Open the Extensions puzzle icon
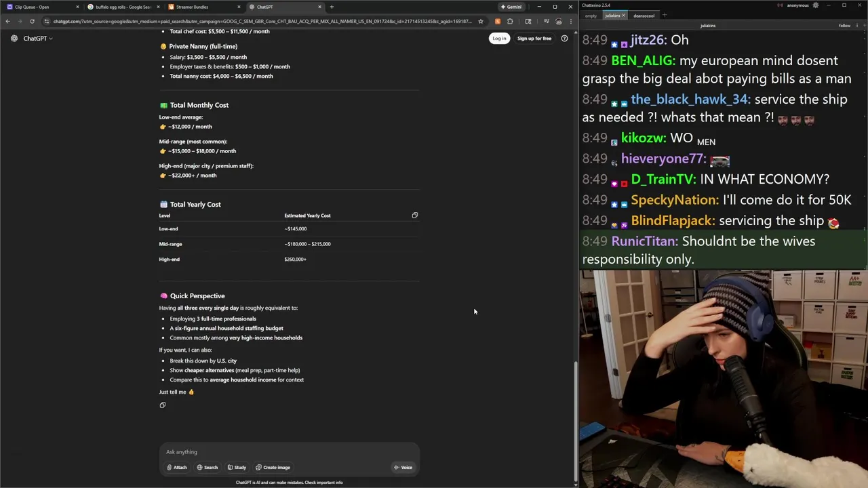The image size is (868, 488). click(510, 21)
